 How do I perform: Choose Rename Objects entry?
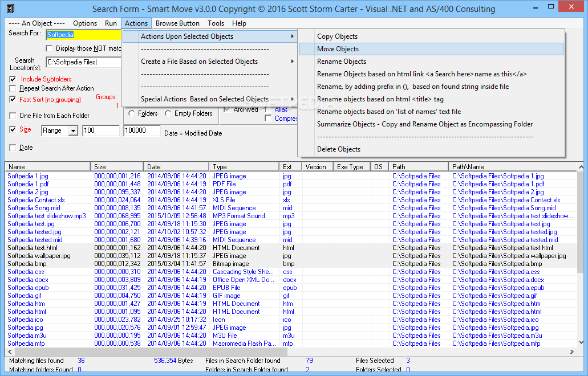tap(431, 62)
